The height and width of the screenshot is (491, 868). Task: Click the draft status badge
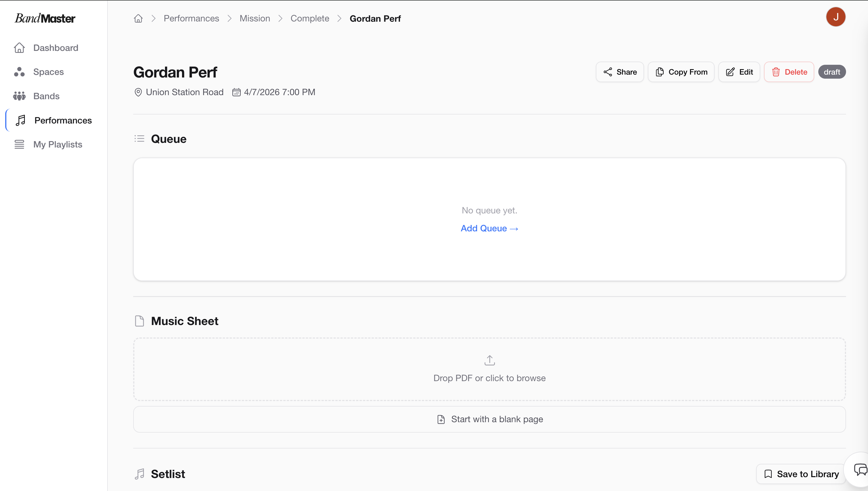(x=832, y=72)
